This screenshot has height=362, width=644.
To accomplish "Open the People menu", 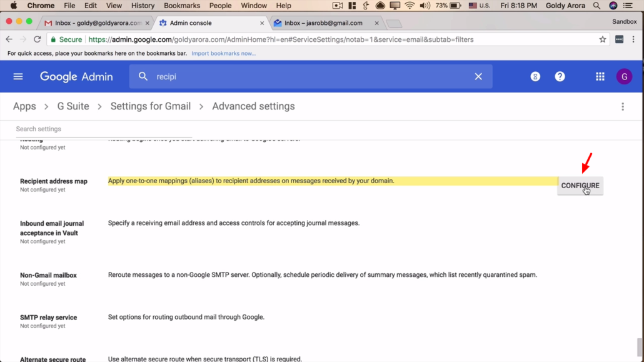I will coord(220,6).
